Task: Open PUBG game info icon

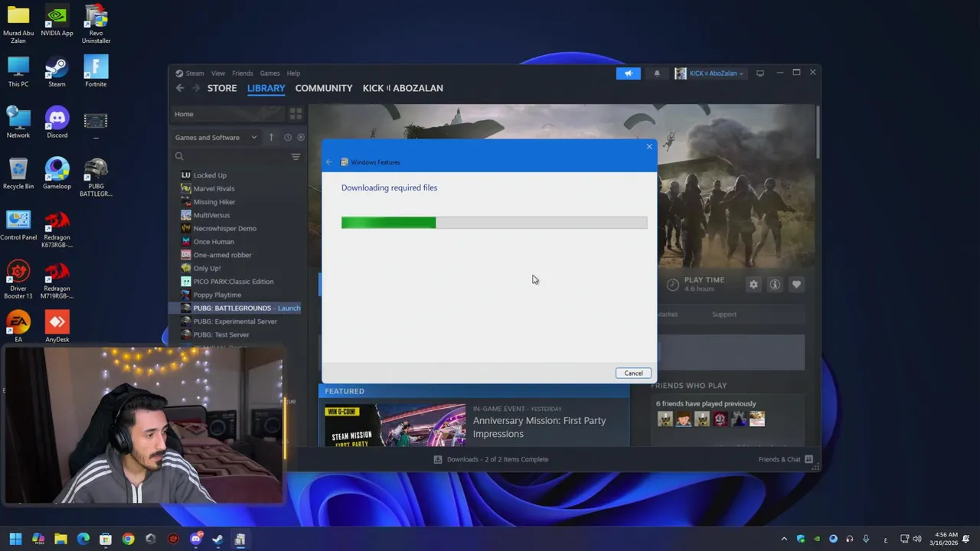Action: click(775, 285)
